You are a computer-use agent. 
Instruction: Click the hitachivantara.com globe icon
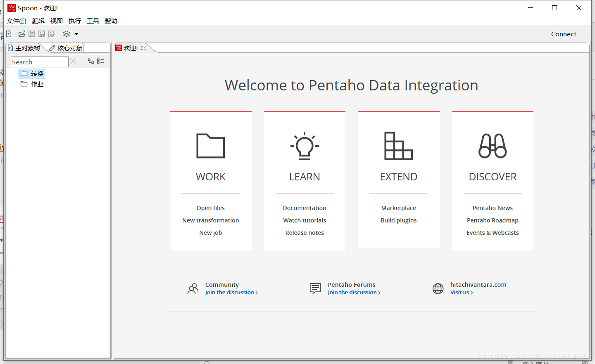438,288
